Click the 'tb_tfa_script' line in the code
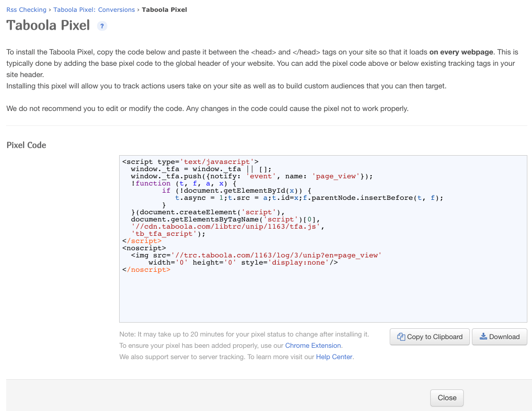This screenshot has width=532, height=411. (x=168, y=234)
